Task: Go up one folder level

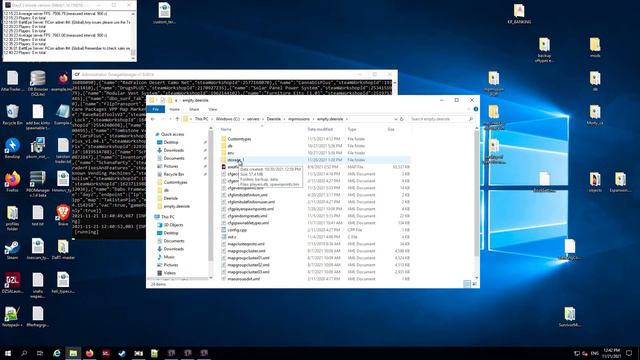Action: click(177, 119)
